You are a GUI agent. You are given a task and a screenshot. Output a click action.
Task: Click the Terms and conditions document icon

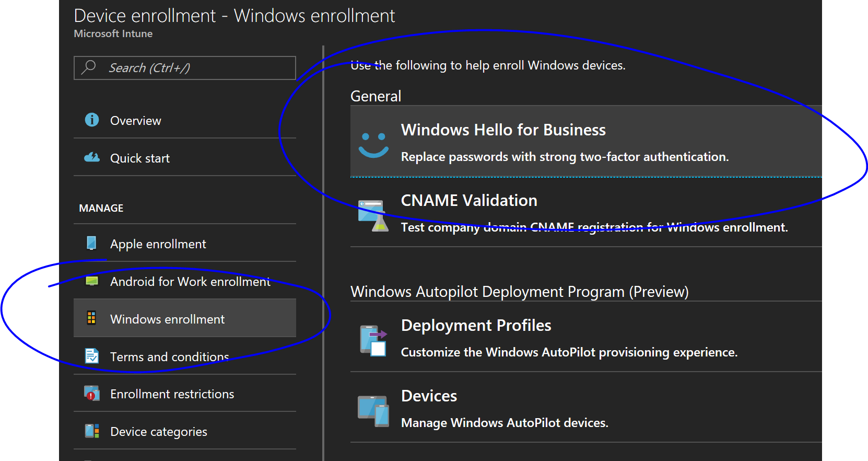tap(92, 356)
